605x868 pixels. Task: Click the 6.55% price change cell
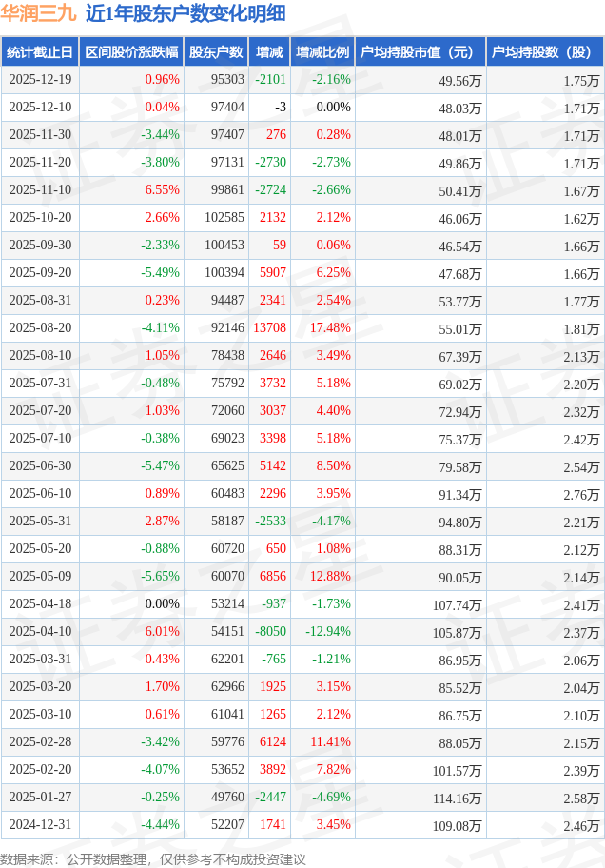click(x=162, y=190)
